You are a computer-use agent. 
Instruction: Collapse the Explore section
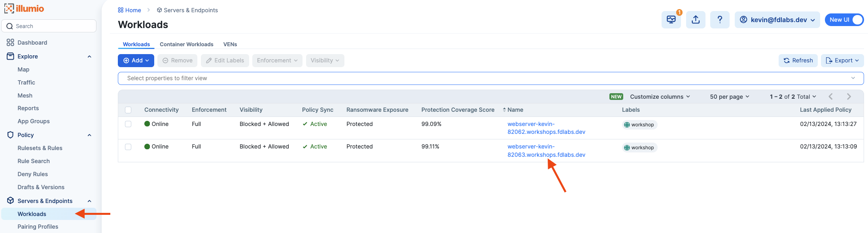89,56
